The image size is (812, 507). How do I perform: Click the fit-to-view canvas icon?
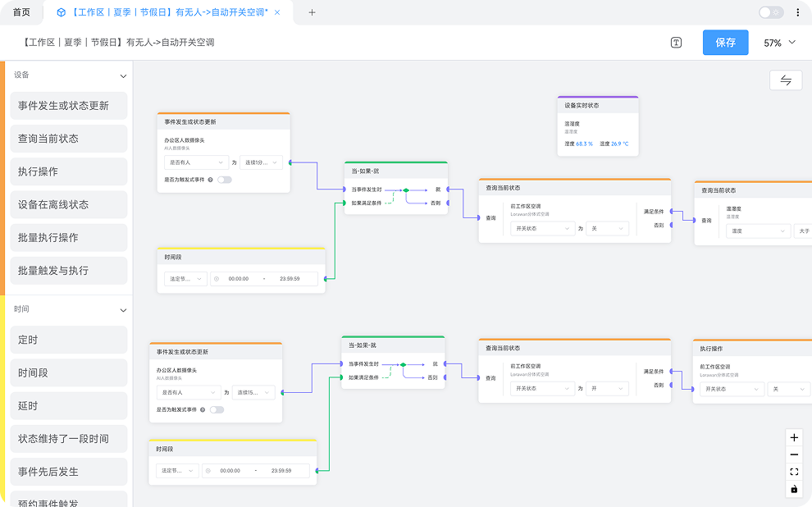(x=794, y=472)
